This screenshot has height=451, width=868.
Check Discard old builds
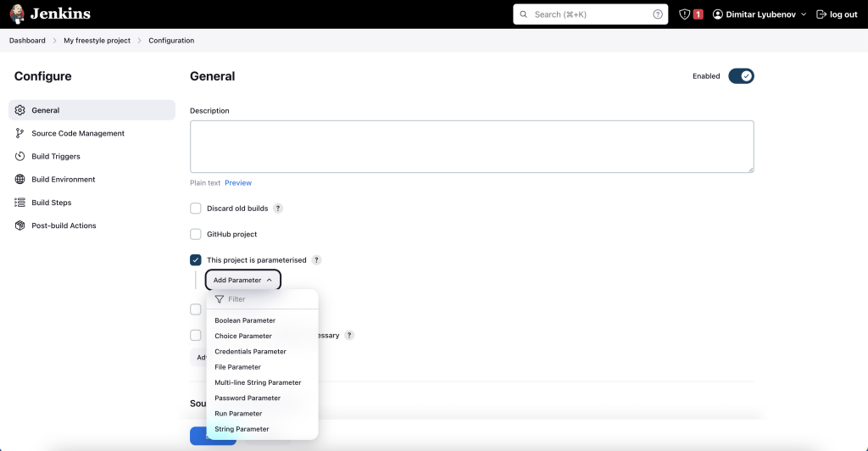coord(196,208)
